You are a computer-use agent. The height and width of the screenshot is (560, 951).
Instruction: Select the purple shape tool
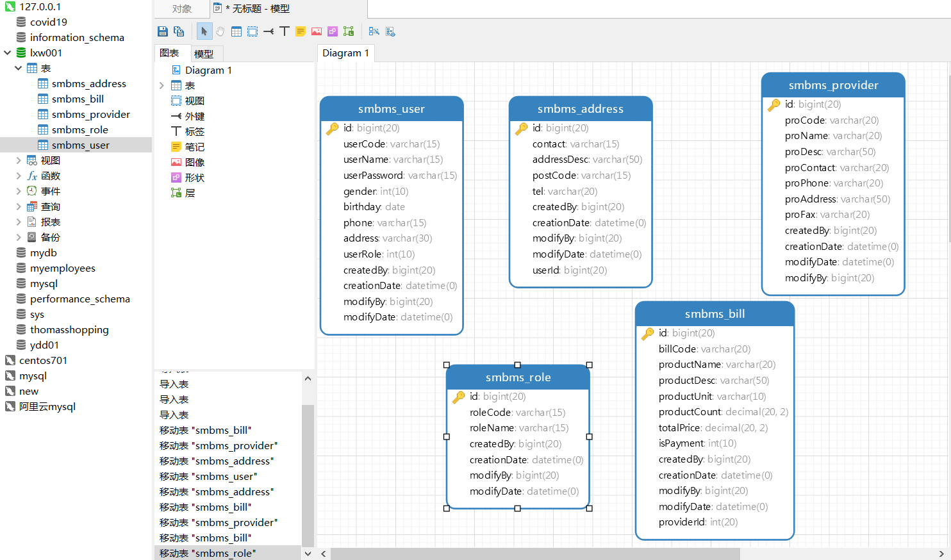coord(333,31)
